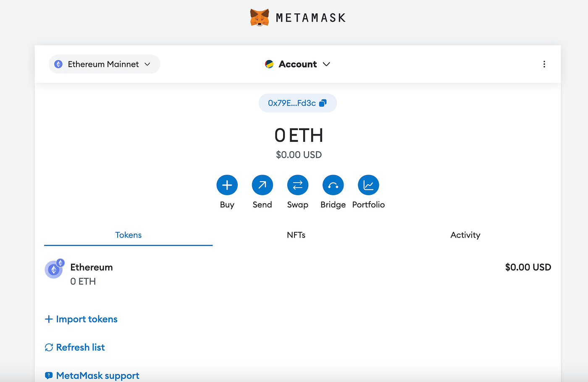The height and width of the screenshot is (382, 588).
Task: Click the 0 ETH main balance
Action: tap(299, 136)
